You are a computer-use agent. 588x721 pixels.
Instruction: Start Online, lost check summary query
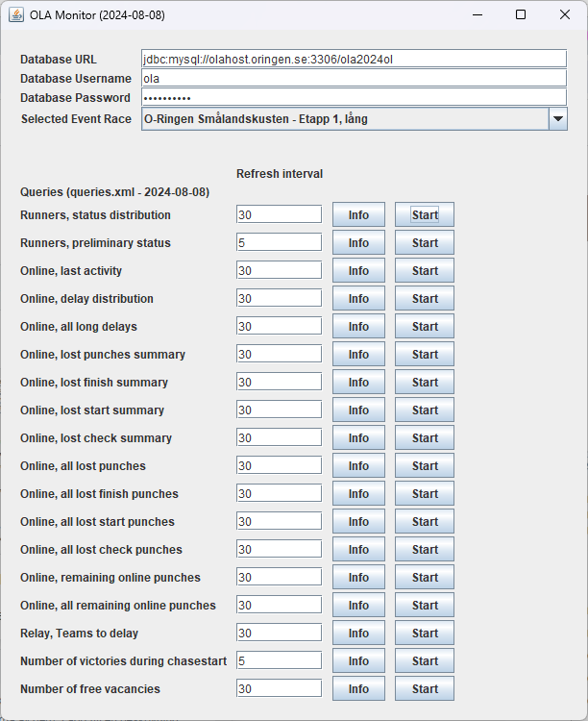click(x=425, y=437)
